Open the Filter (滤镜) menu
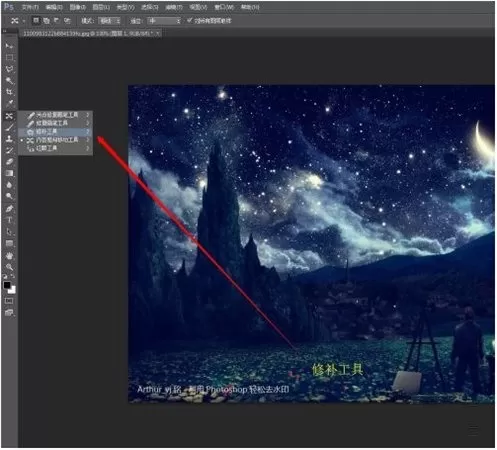The image size is (497, 450). pos(174,7)
